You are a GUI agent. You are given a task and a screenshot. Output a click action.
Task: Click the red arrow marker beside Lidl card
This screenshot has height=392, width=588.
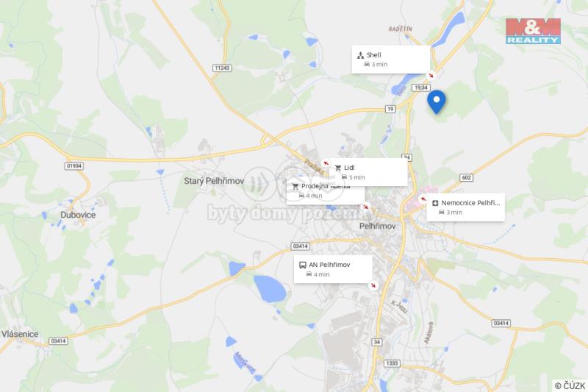tap(326, 163)
